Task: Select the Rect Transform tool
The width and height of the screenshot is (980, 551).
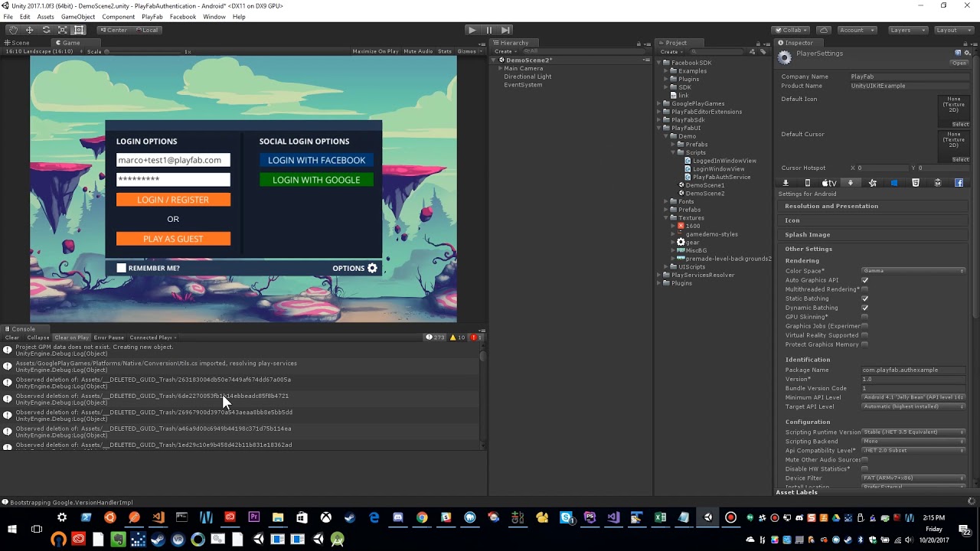Action: [78, 30]
